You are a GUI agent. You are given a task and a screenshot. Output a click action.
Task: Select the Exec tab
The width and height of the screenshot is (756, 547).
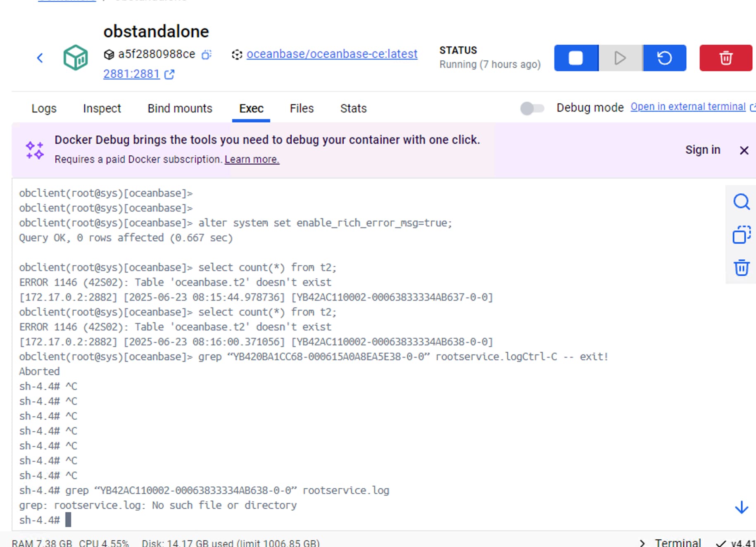coord(251,108)
